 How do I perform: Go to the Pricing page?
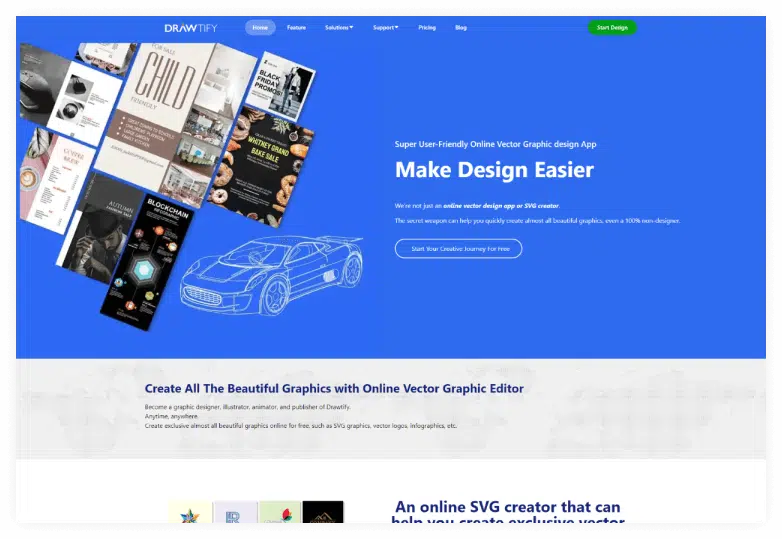[x=427, y=27]
